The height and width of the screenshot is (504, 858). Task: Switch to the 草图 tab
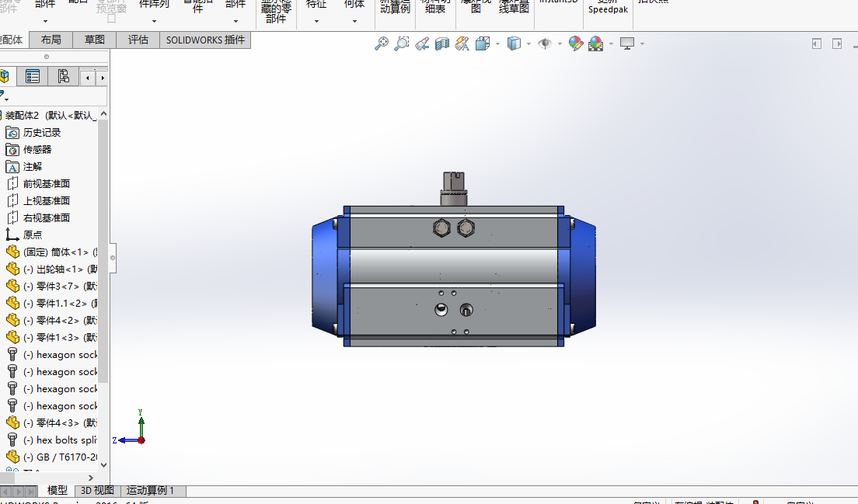pos(95,40)
